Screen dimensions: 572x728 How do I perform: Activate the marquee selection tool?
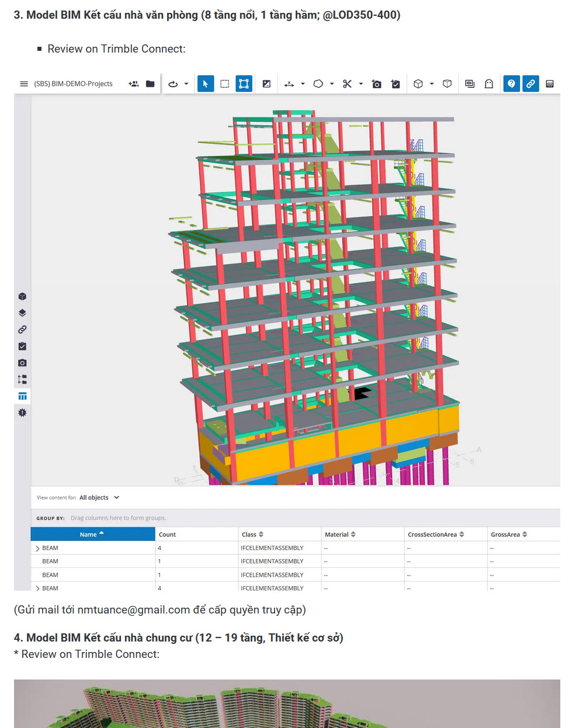click(x=224, y=84)
